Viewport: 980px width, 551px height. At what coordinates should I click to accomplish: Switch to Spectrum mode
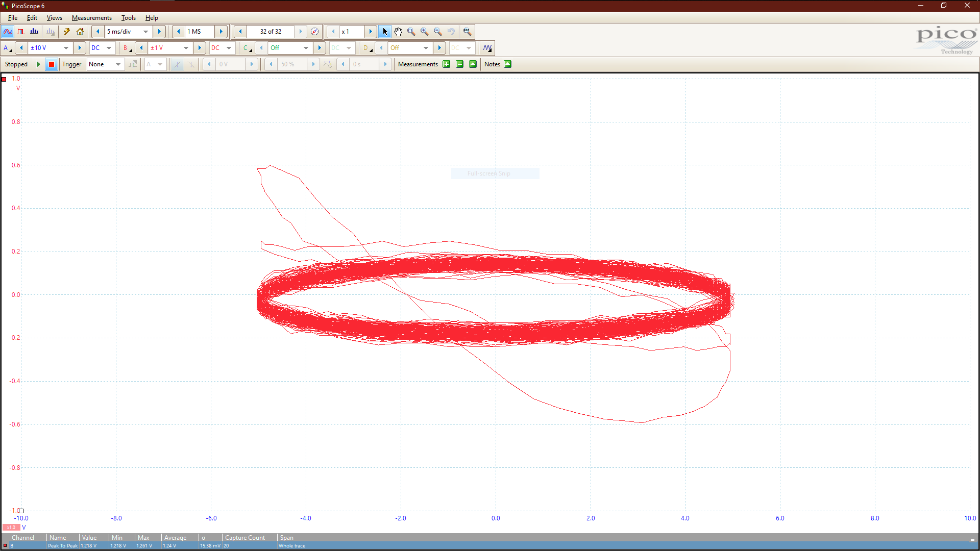(x=34, y=32)
